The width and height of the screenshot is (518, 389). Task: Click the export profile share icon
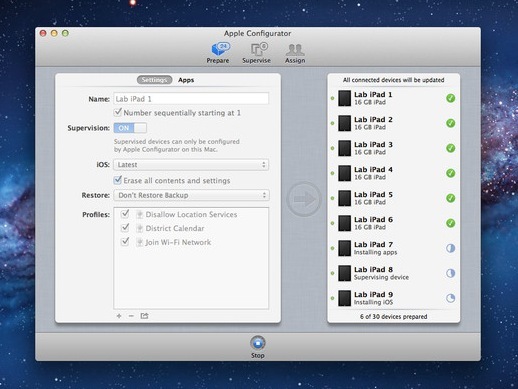[144, 316]
